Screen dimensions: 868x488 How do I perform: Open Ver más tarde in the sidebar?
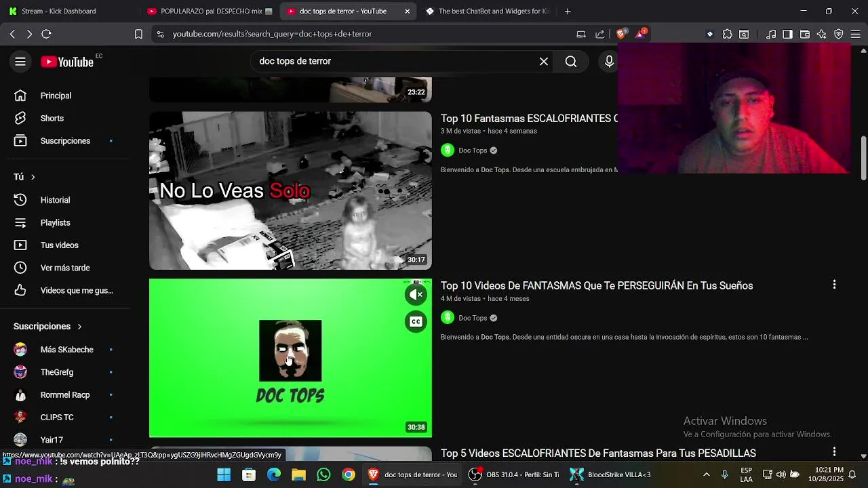pos(64,268)
